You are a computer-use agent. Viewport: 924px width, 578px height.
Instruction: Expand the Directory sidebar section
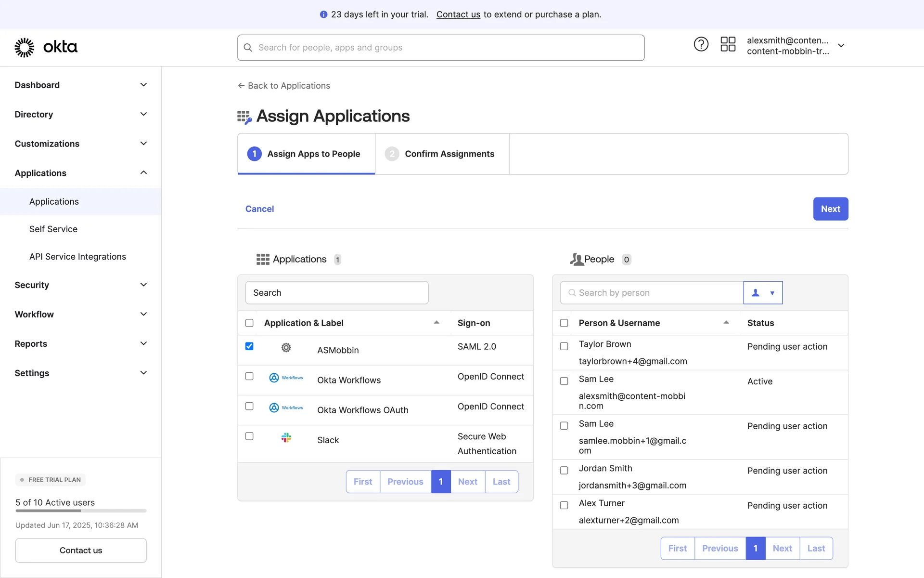click(x=80, y=114)
